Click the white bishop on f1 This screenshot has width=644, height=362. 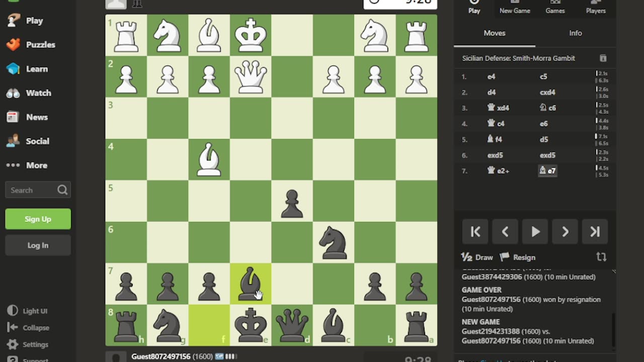[209, 35]
